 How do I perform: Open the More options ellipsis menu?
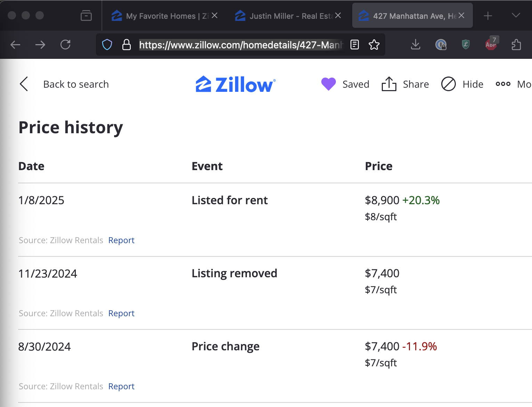coord(503,84)
